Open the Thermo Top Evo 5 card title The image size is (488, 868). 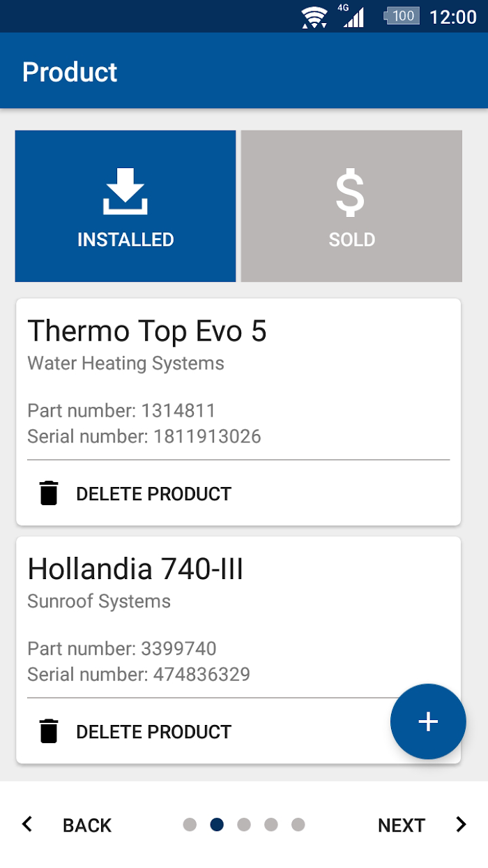click(147, 331)
